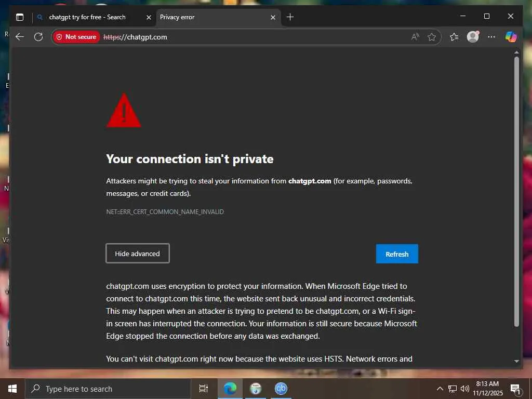Show hidden system tray icons
532x399 pixels.
coord(440,389)
